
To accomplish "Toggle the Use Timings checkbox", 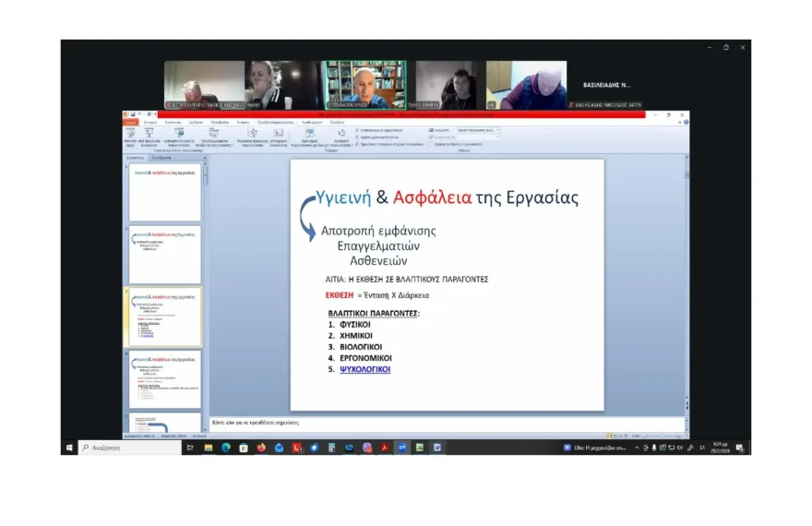I will click(x=357, y=137).
